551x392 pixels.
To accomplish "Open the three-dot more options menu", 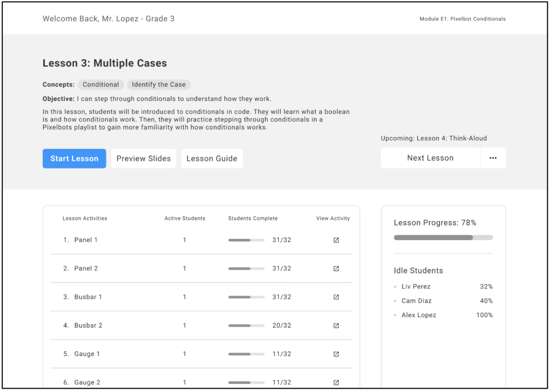I will point(493,158).
